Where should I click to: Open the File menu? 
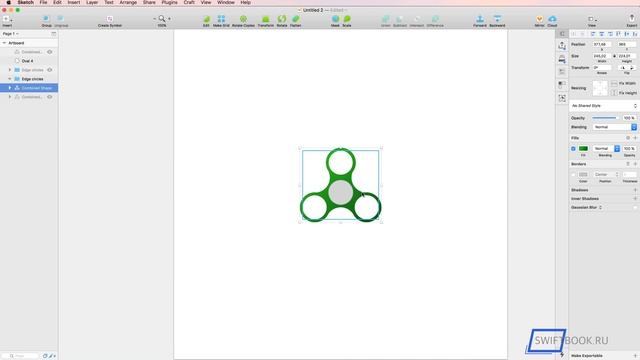point(43,2)
